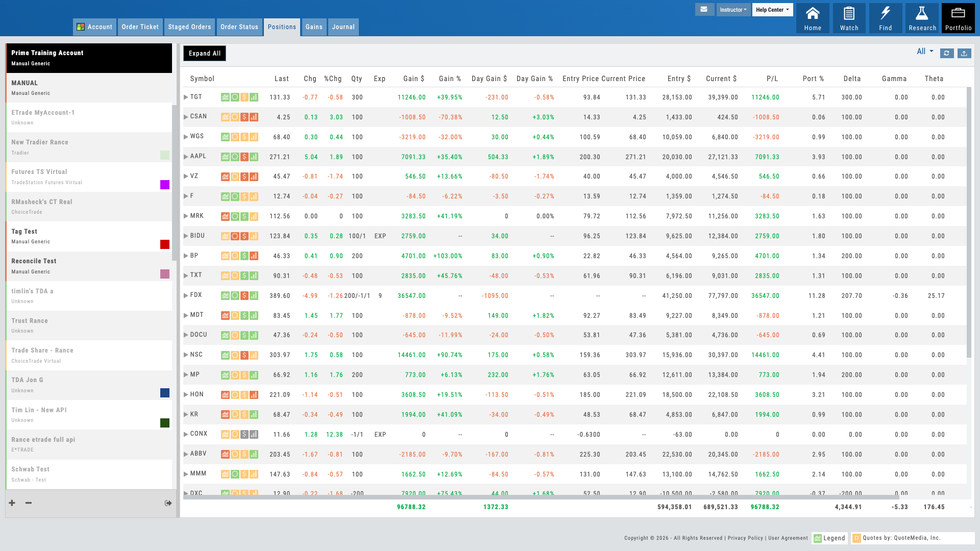This screenshot has height=551, width=980.
Task: Select the Research flask icon in the header
Action: click(x=922, y=18)
